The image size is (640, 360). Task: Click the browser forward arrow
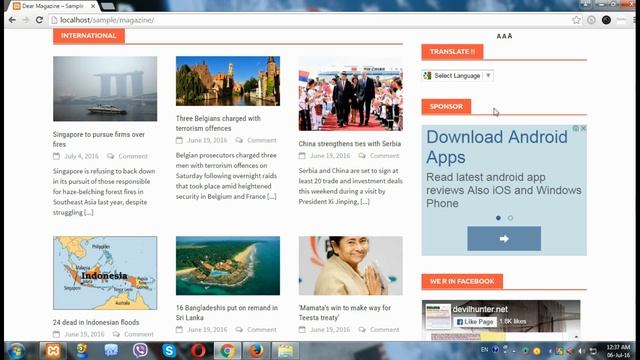pyautogui.click(x=26, y=20)
